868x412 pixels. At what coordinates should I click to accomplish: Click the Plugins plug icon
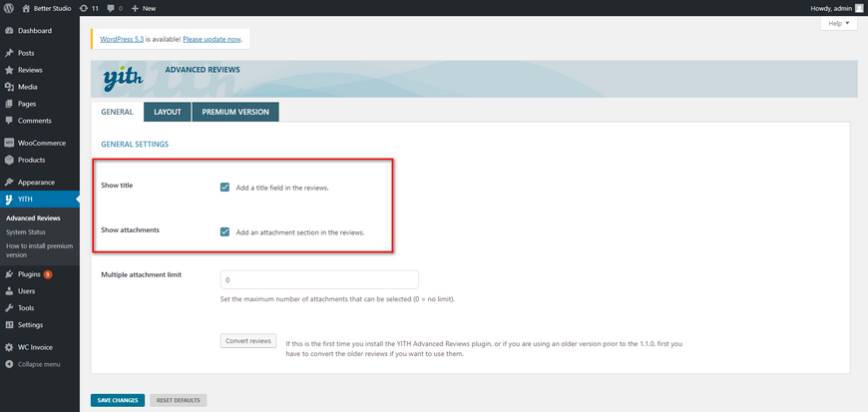9,274
